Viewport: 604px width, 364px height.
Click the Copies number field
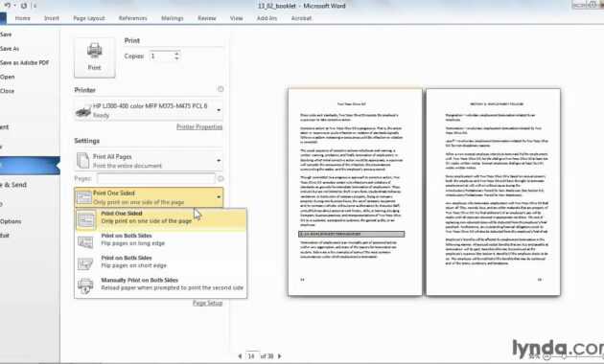[162, 57]
